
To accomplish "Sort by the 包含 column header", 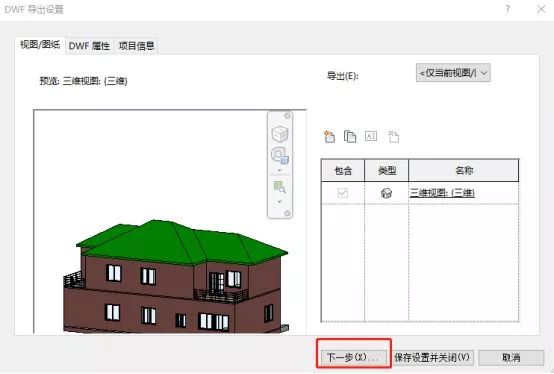I will (x=343, y=171).
